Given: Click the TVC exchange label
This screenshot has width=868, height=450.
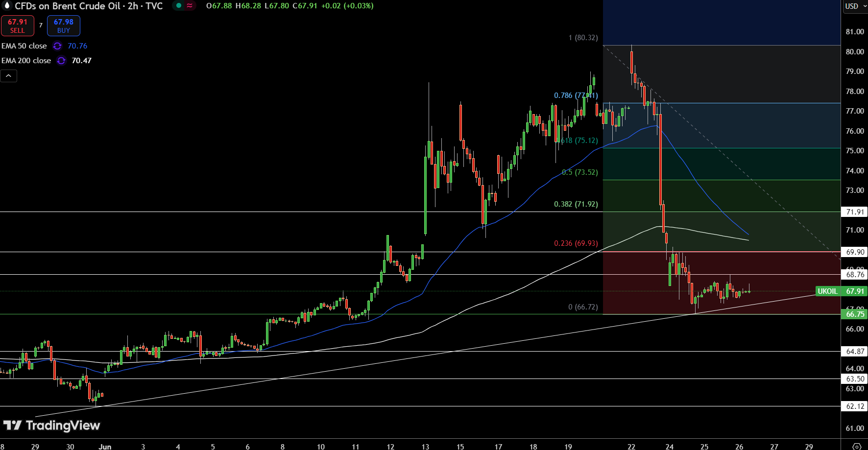Looking at the screenshot, I should click(x=154, y=6).
